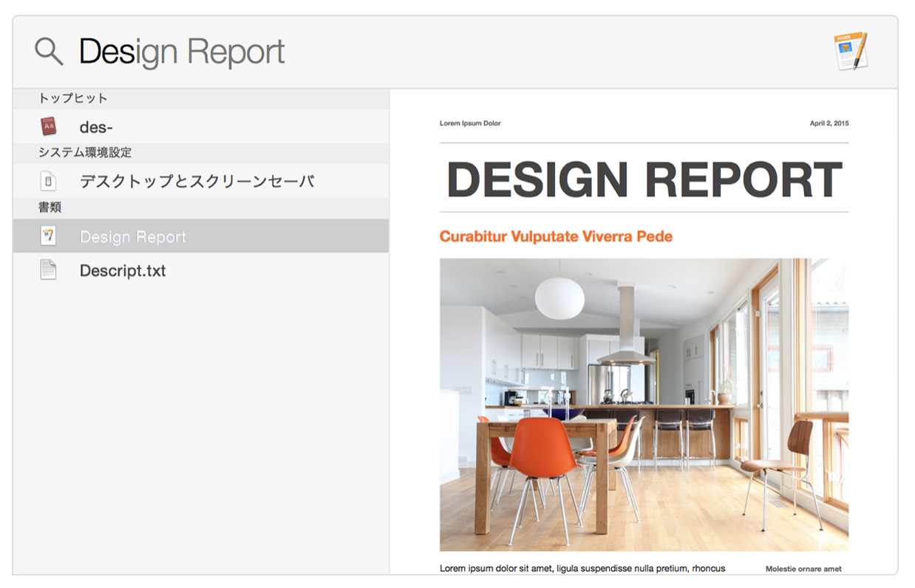Image resolution: width=915 pixels, height=588 pixels.
Task: Select the des- top hit result
Action: (x=96, y=127)
